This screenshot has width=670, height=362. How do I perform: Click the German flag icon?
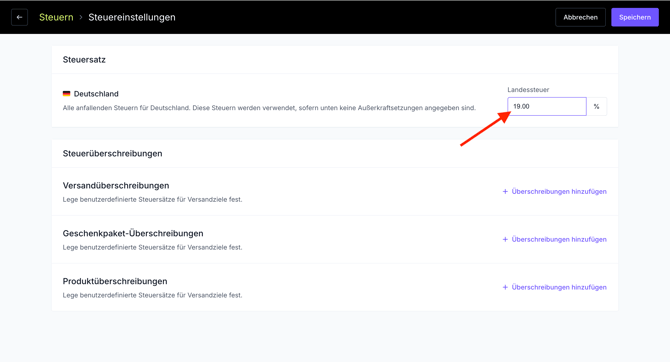pos(66,94)
